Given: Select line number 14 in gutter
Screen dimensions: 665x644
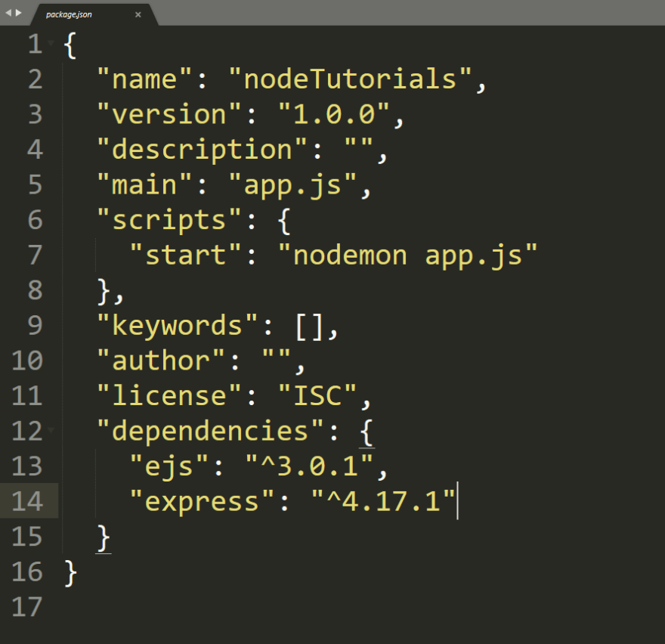Looking at the screenshot, I should [x=27, y=502].
